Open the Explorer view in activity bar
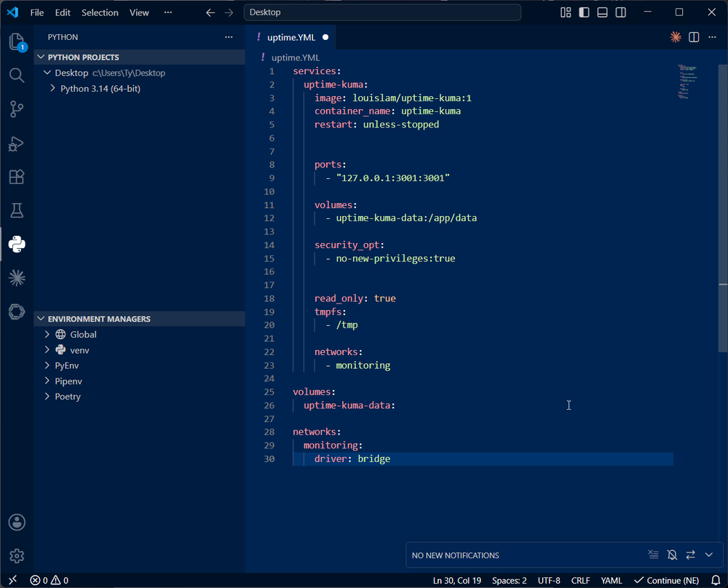728x588 pixels. pos(17,41)
